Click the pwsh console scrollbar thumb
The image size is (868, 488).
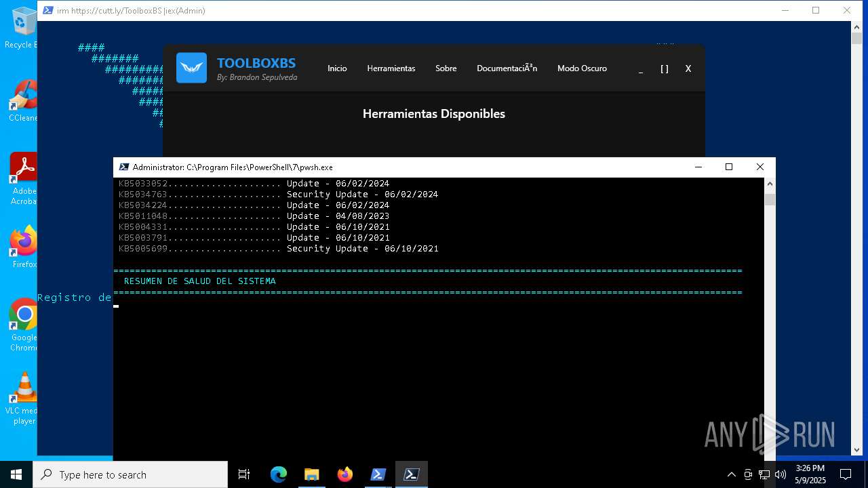770,199
